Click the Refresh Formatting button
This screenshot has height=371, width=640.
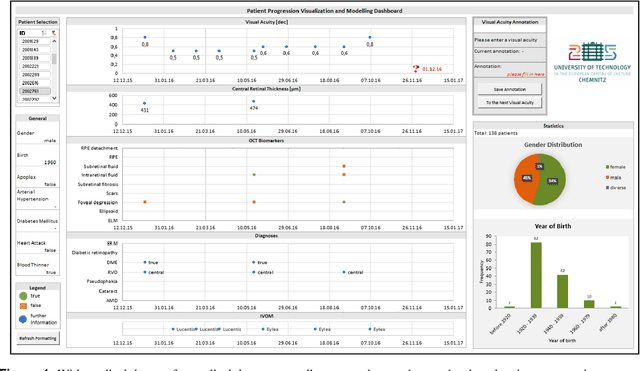(x=38, y=338)
